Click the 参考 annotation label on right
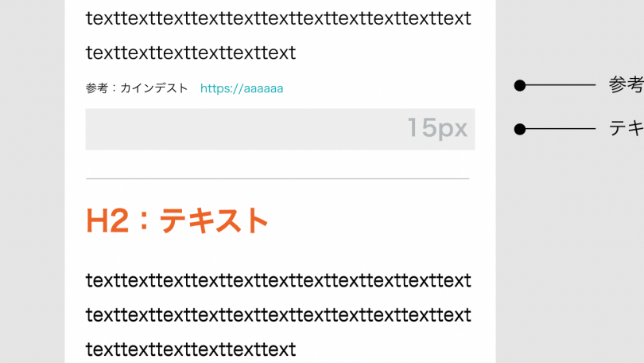This screenshot has height=363, width=644. pos(626,84)
